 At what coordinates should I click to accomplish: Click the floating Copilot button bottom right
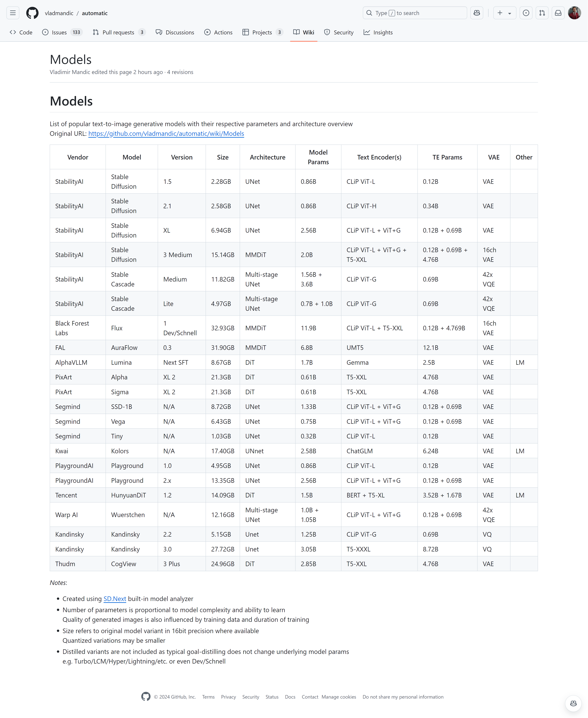pos(573,703)
